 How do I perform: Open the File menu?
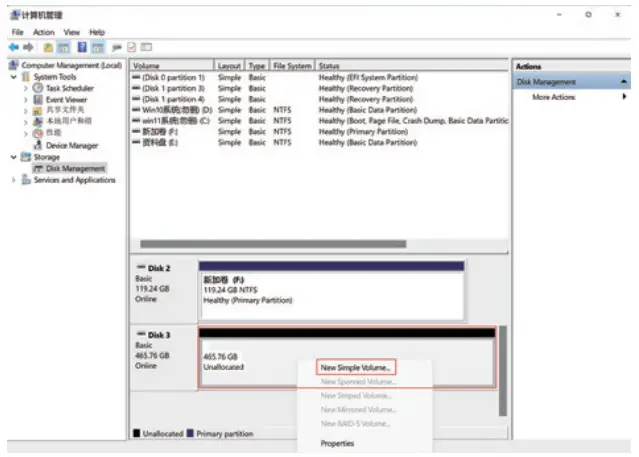pyautogui.click(x=18, y=32)
